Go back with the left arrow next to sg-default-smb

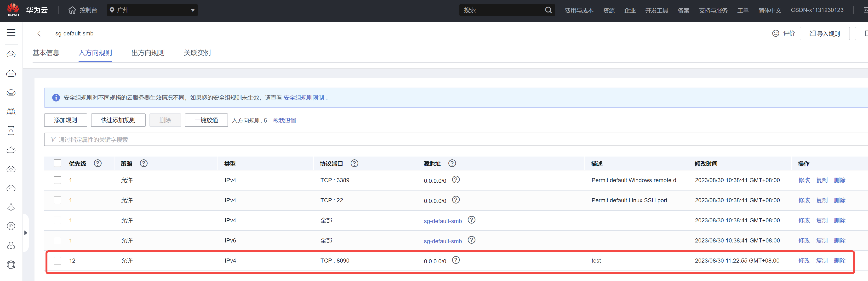pyautogui.click(x=39, y=33)
